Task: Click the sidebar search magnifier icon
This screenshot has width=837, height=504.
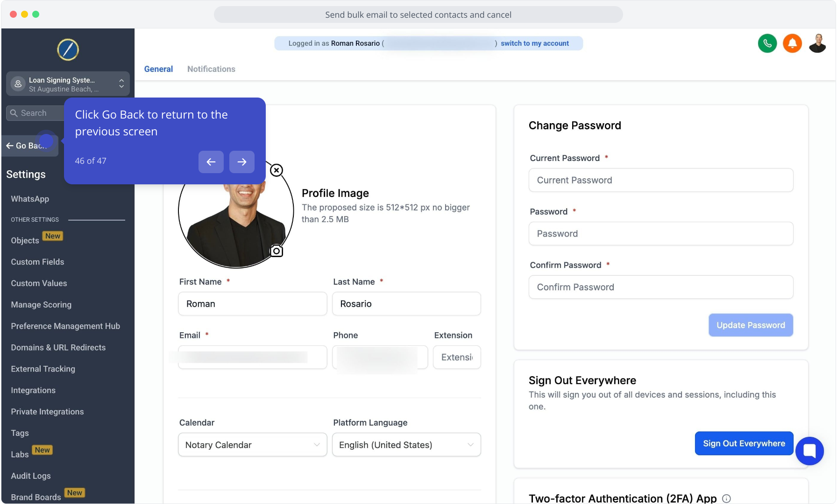Action: click(x=14, y=113)
